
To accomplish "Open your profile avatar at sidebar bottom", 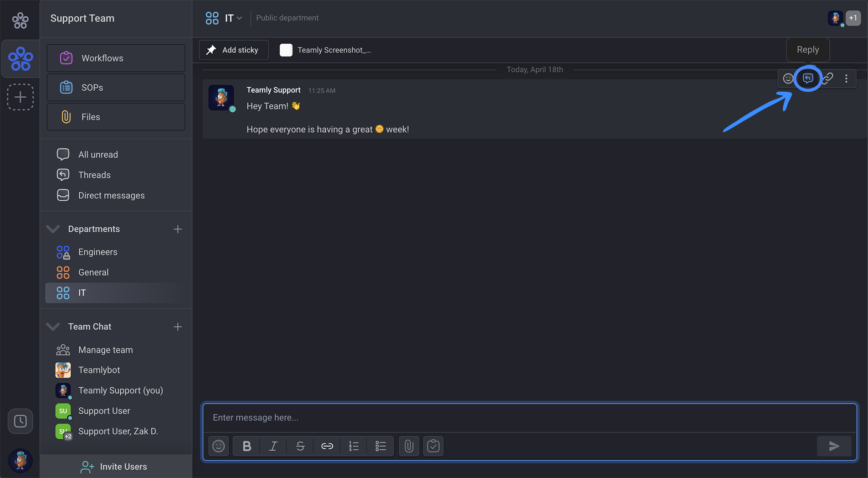I will 20,460.
